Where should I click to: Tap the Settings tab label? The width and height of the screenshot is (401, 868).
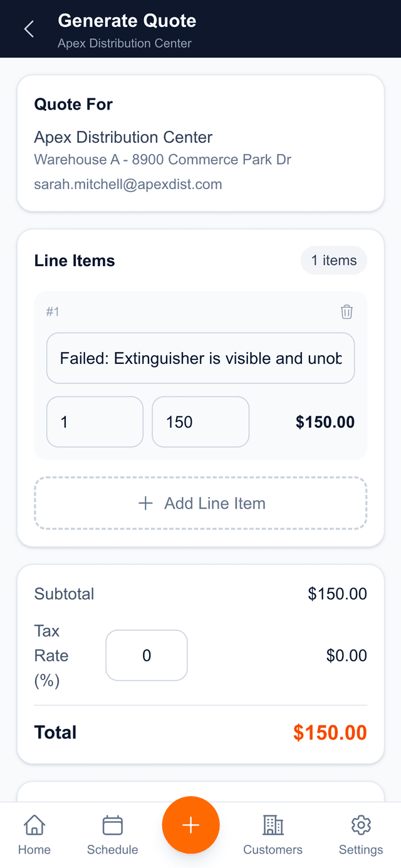click(x=361, y=850)
